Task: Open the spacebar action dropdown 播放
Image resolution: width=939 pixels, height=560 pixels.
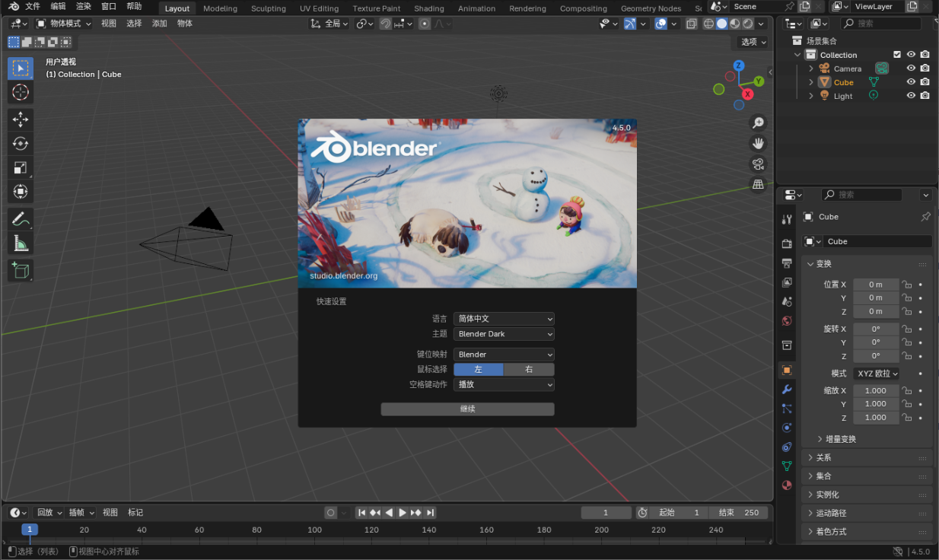Action: pyautogui.click(x=504, y=384)
